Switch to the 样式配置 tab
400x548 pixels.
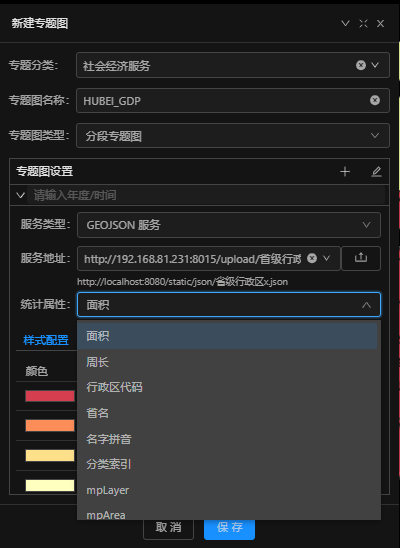pyautogui.click(x=46, y=340)
